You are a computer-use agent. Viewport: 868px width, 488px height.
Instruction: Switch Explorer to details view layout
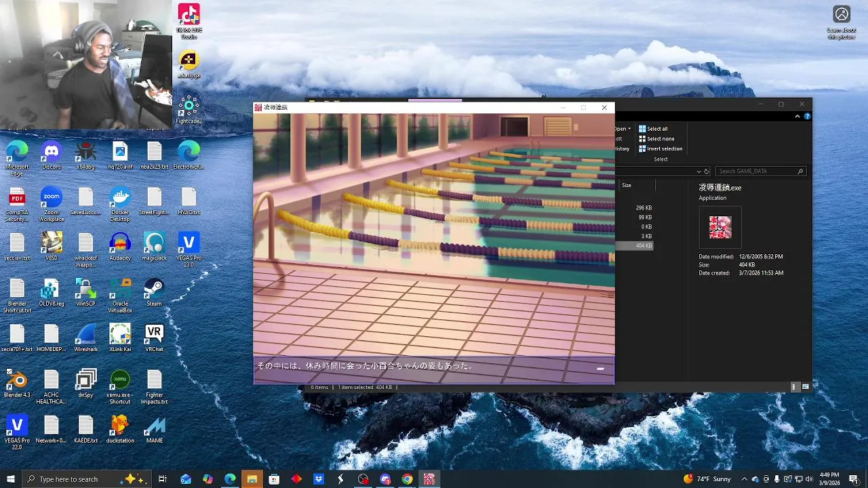(x=794, y=387)
